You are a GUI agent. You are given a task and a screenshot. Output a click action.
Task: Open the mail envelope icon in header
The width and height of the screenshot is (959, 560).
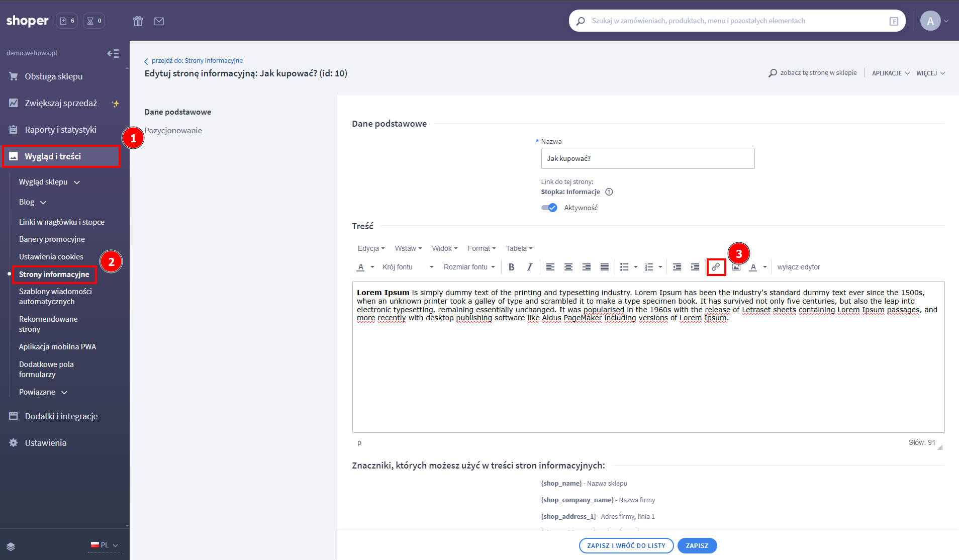tap(159, 21)
